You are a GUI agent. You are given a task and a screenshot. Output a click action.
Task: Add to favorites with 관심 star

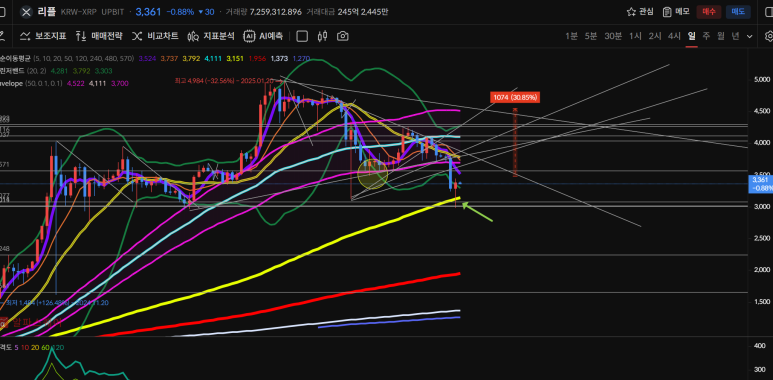click(640, 12)
